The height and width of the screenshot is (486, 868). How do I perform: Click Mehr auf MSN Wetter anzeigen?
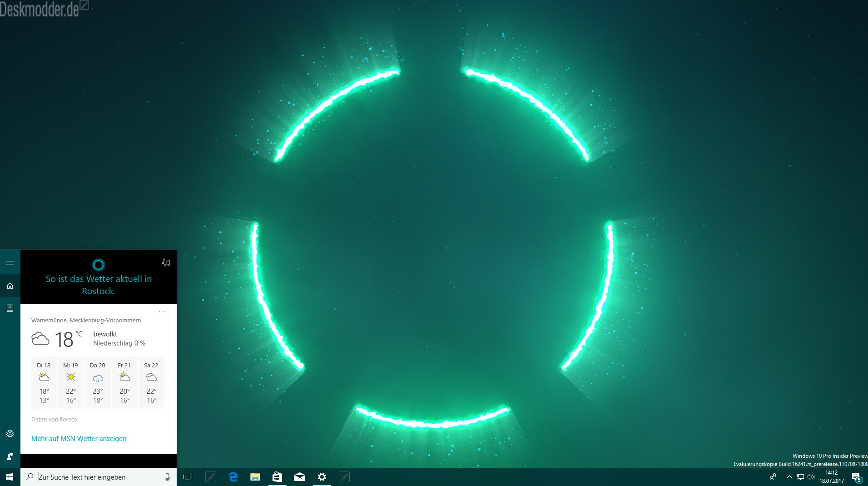(79, 439)
